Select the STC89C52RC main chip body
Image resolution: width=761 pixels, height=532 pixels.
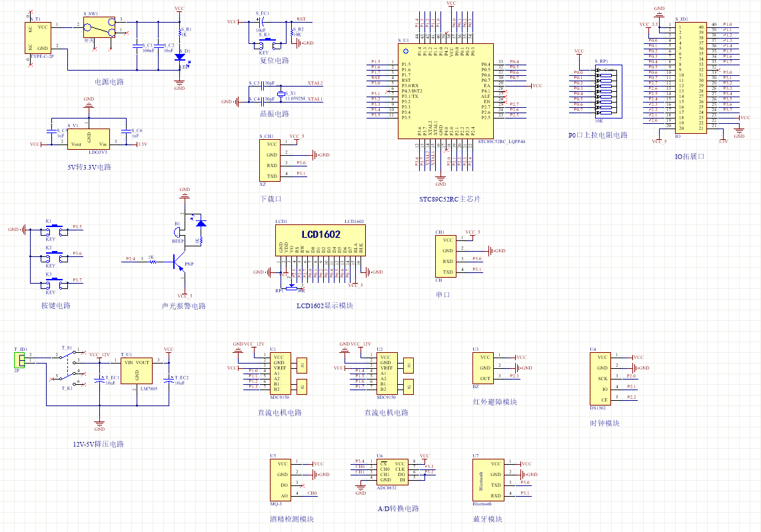(x=446, y=91)
